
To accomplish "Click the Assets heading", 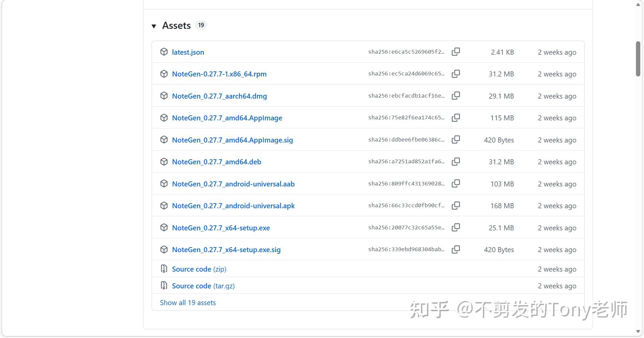I will tap(176, 25).
